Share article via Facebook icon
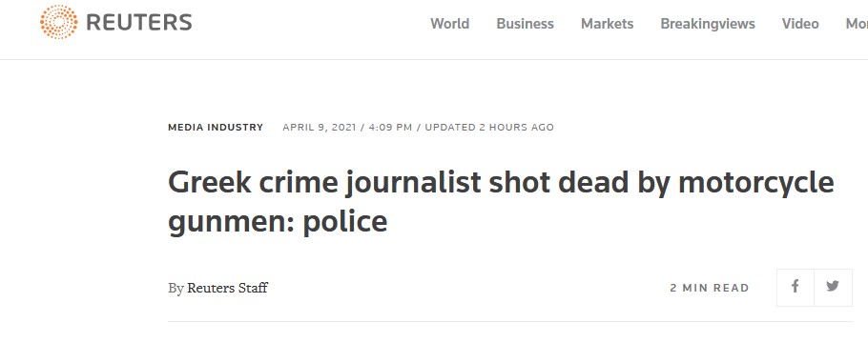Image resolution: width=868 pixels, height=343 pixels. (x=795, y=287)
